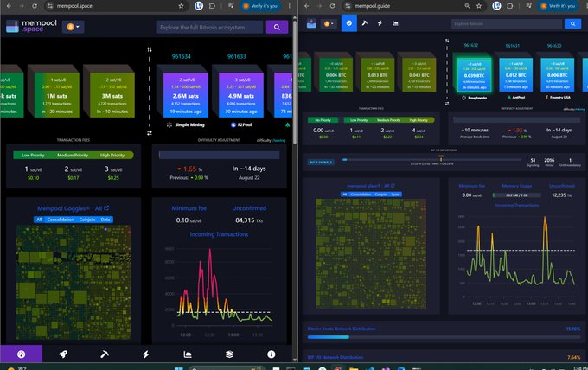Open site information icon beside mempool.guide URL
The image size is (588, 370).
348,6
